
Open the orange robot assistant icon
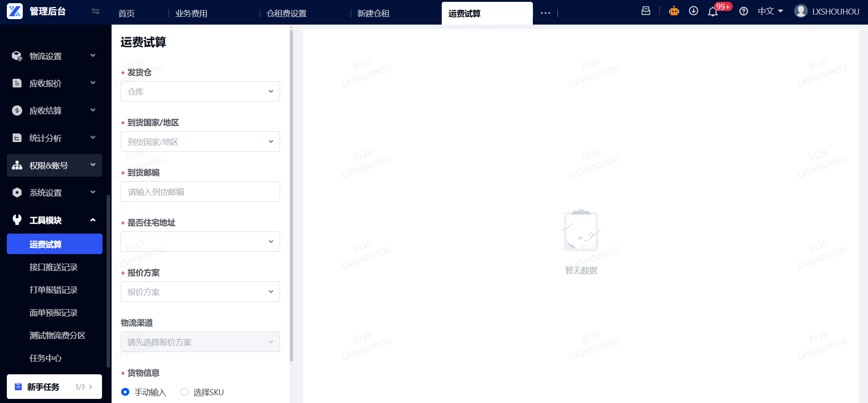[674, 11]
